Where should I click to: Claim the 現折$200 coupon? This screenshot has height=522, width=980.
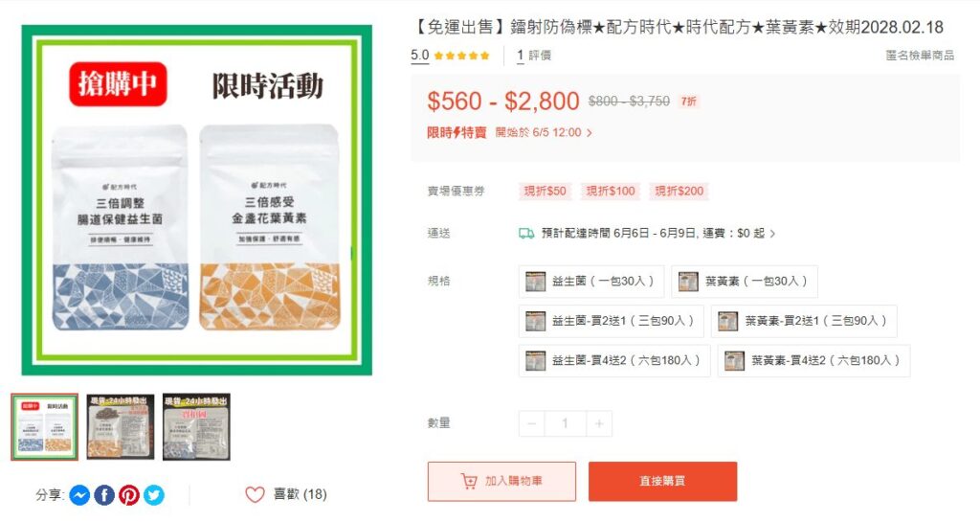pyautogui.click(x=679, y=192)
